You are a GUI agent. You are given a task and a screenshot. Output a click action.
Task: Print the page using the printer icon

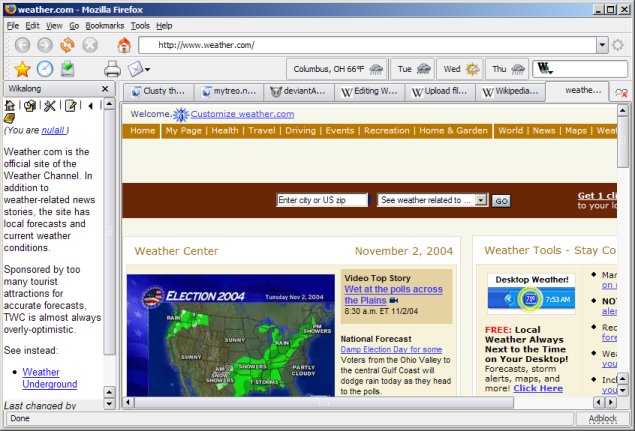(x=112, y=69)
